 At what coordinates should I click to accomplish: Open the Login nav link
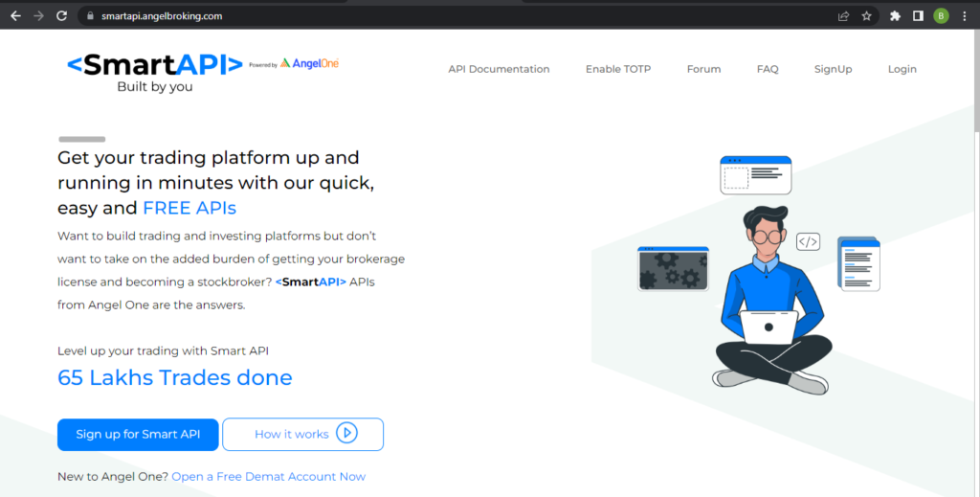(902, 69)
